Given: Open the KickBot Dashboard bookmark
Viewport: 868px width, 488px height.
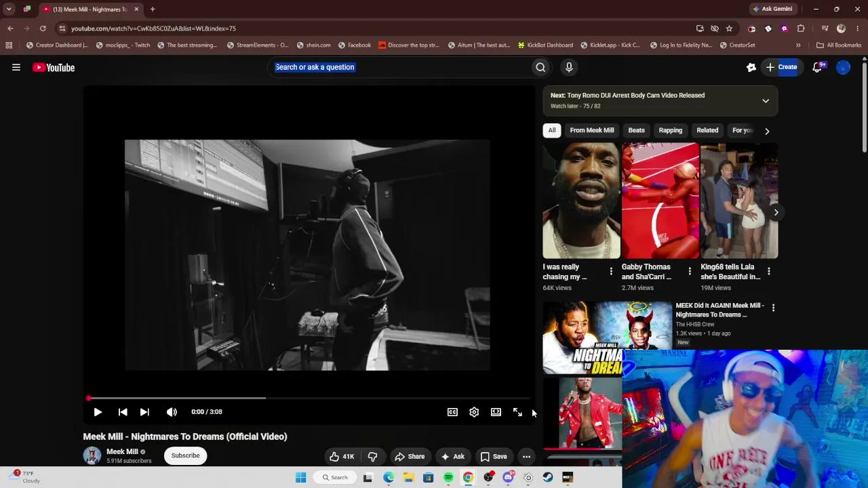Looking at the screenshot, I should pyautogui.click(x=545, y=45).
